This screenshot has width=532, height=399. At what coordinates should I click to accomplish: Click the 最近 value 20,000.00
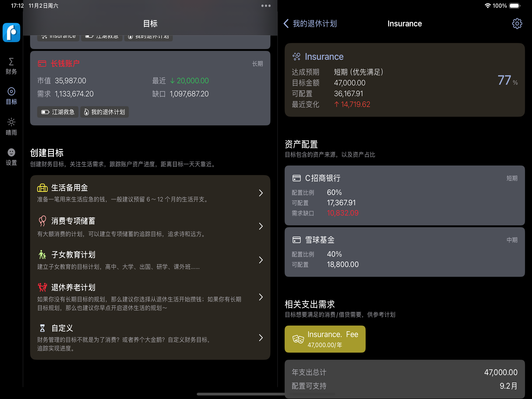tap(189, 81)
